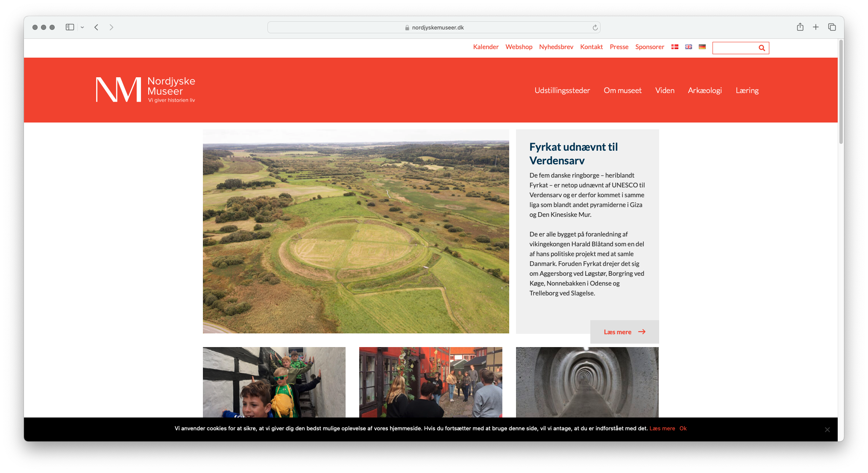Open the Webshop link
Viewport: 868px width, 473px height.
[x=519, y=47]
